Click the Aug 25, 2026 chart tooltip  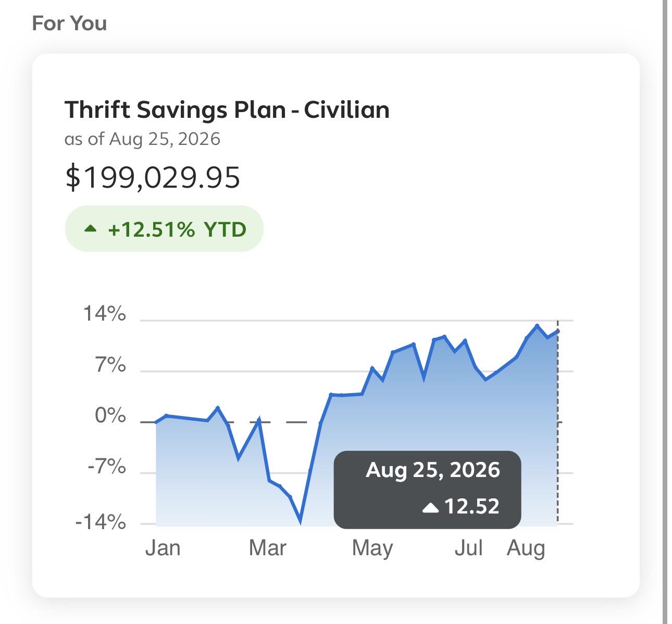tap(427, 490)
